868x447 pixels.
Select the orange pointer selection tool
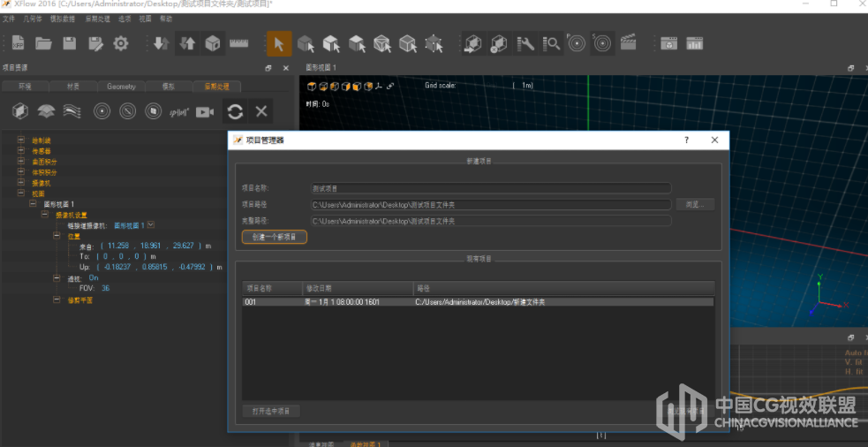tap(279, 44)
